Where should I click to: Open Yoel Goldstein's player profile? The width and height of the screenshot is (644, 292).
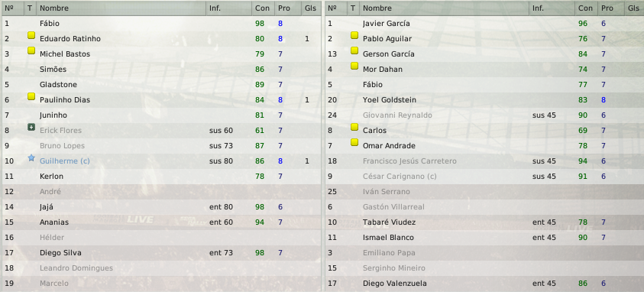(x=390, y=100)
